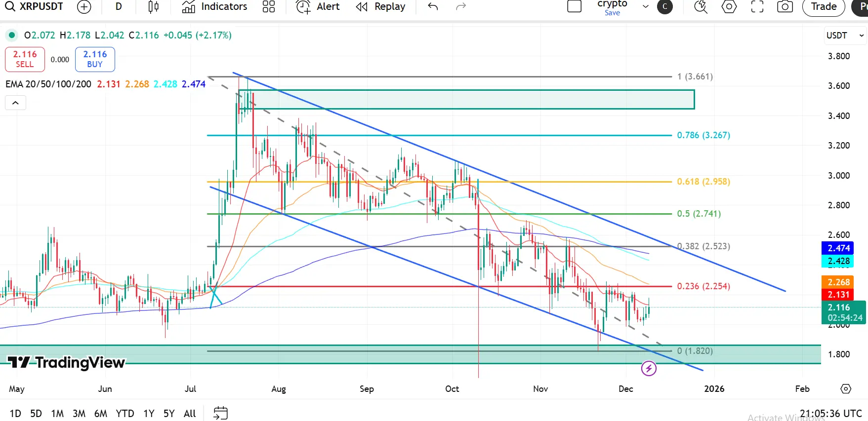Click the 2.116 BUY button
The width and height of the screenshot is (868, 421).
point(95,59)
